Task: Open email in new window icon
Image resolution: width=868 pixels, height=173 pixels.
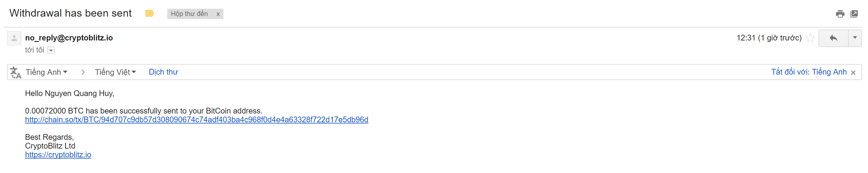Action: tap(854, 14)
